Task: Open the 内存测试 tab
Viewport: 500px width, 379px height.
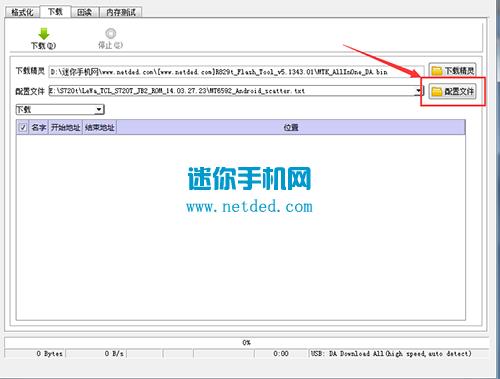Action: 121,12
